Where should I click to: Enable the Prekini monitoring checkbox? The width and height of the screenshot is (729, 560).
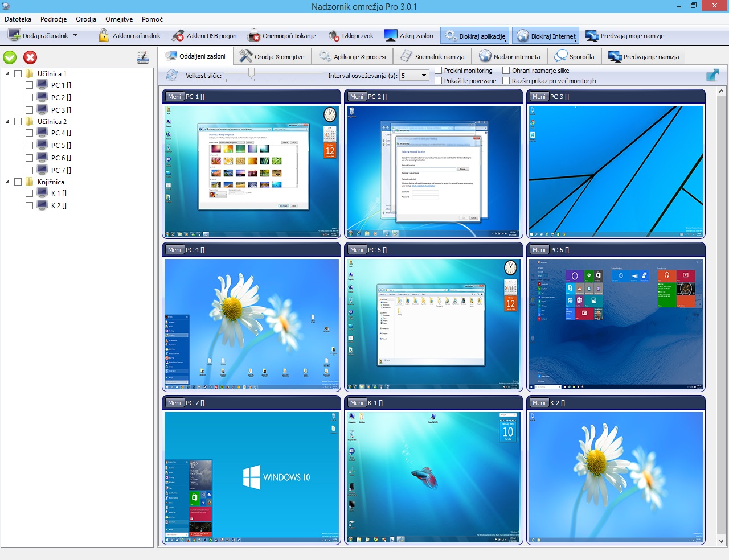coord(439,71)
